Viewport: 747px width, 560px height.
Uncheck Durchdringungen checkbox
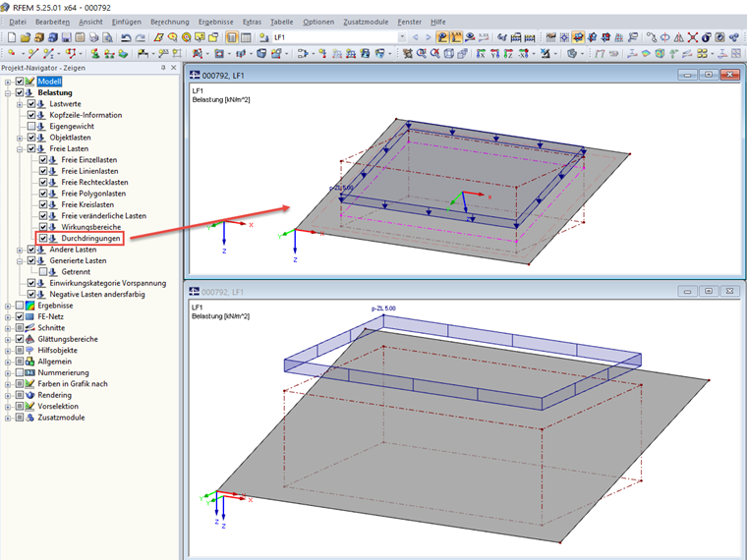43,238
